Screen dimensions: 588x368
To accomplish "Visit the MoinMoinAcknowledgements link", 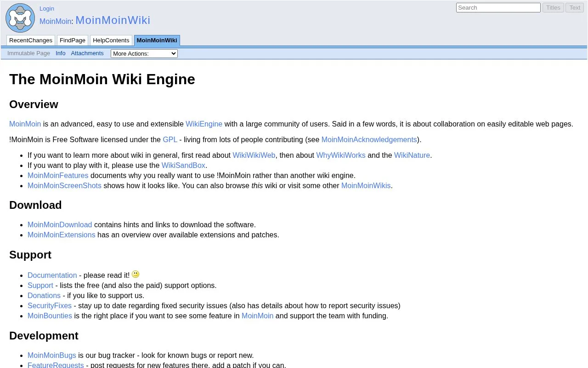I will pyautogui.click(x=369, y=139).
